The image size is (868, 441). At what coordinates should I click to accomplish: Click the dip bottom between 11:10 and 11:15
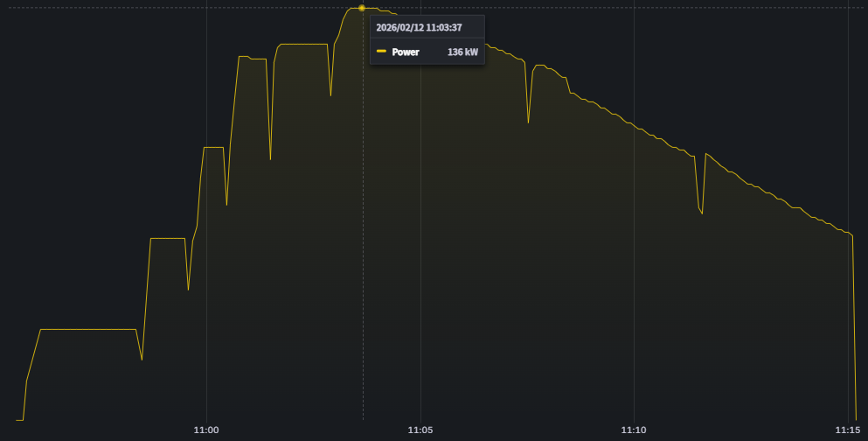(x=702, y=212)
